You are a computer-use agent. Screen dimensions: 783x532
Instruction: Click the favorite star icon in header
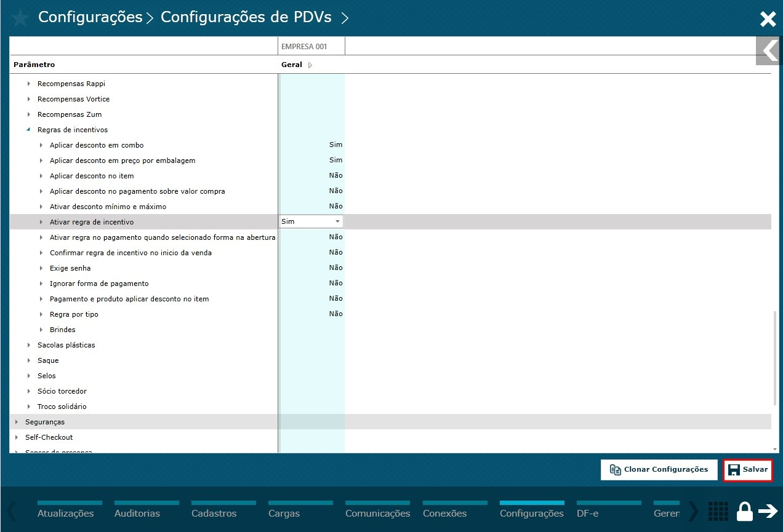[20, 18]
